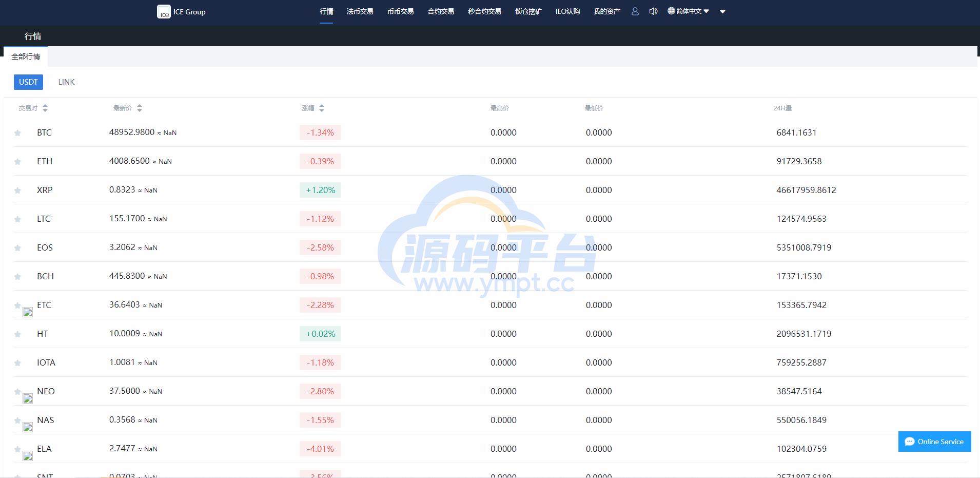Click the speaker announcement icon
980x478 pixels.
click(x=653, y=11)
